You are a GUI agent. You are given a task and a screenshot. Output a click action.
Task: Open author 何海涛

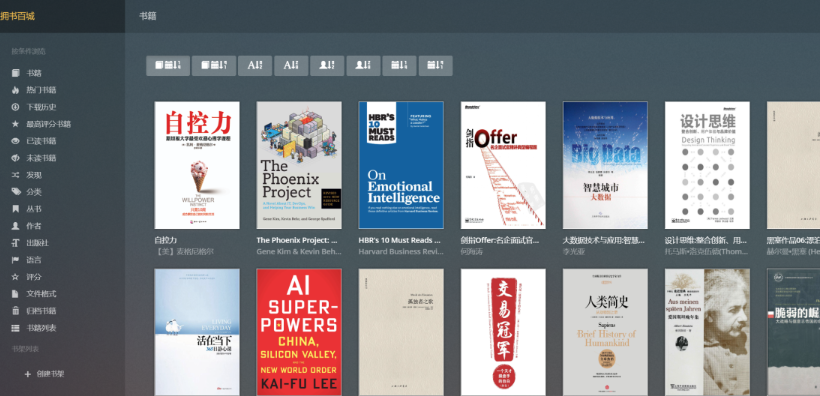[x=472, y=252]
